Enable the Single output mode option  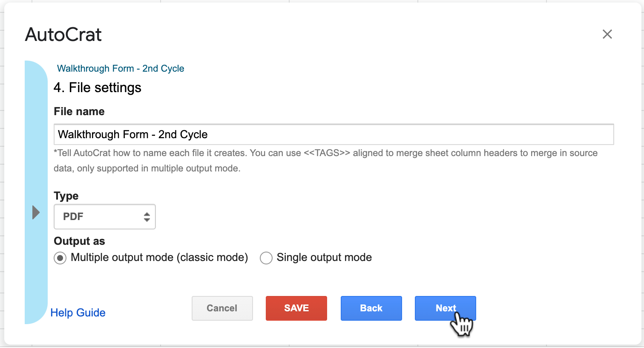point(266,258)
